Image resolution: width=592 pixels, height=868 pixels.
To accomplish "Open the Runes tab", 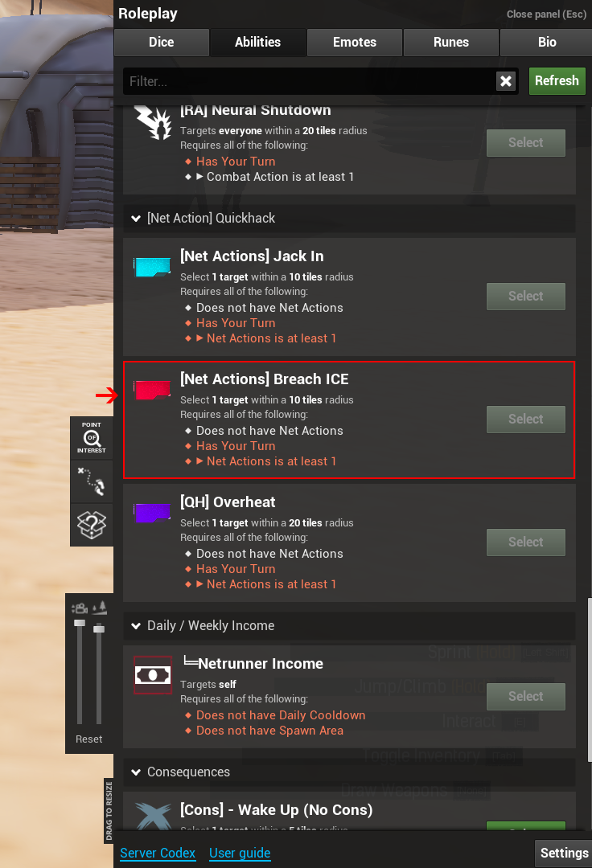I will pos(450,42).
